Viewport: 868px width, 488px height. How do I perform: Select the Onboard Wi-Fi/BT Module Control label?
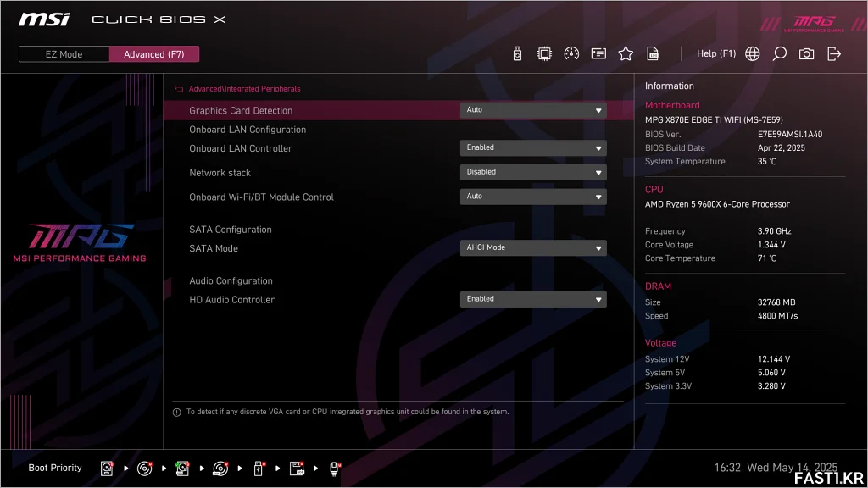tap(261, 197)
